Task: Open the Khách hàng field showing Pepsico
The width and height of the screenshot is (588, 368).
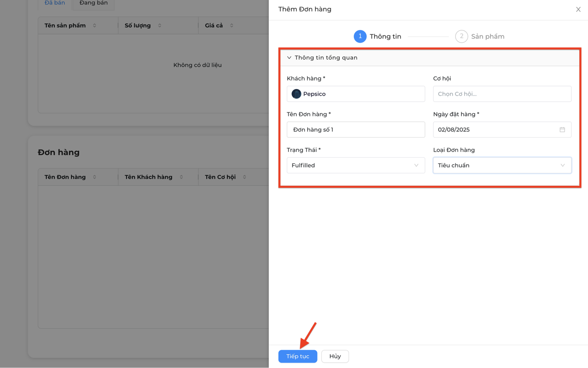Action: pyautogui.click(x=356, y=94)
